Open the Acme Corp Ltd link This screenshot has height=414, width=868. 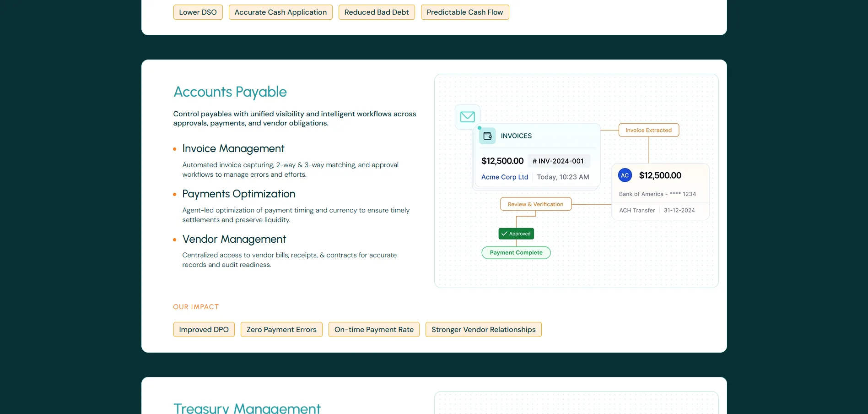pyautogui.click(x=505, y=177)
